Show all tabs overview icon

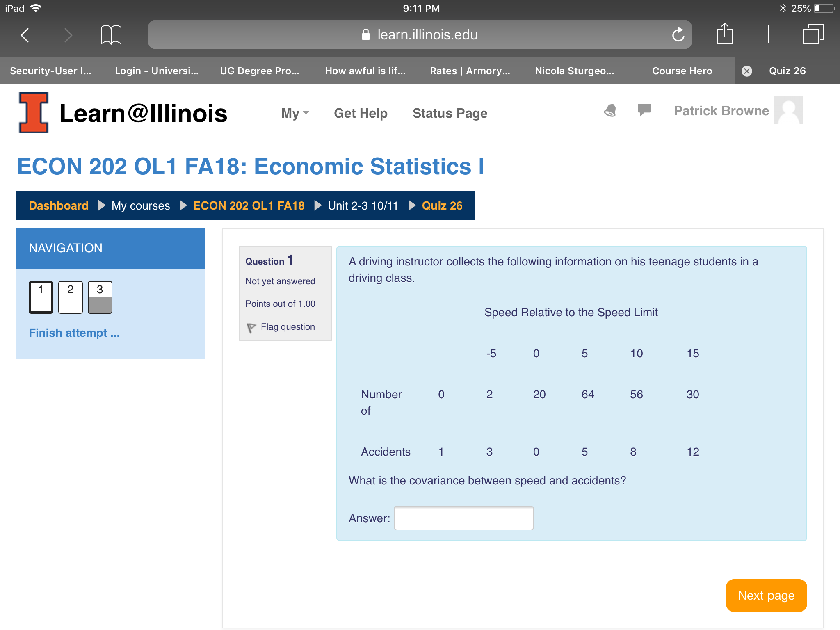pyautogui.click(x=813, y=34)
